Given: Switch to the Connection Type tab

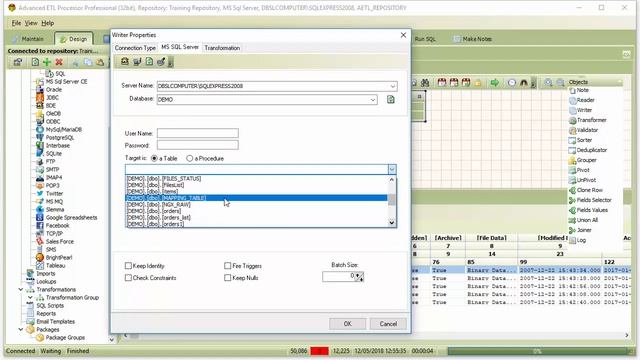Looking at the screenshot, I should (x=135, y=48).
